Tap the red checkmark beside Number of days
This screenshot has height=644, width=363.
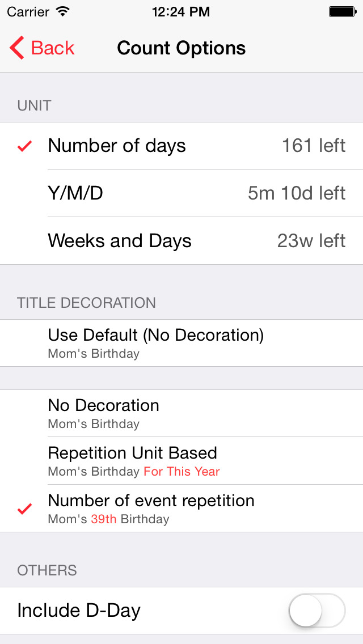tap(24, 146)
